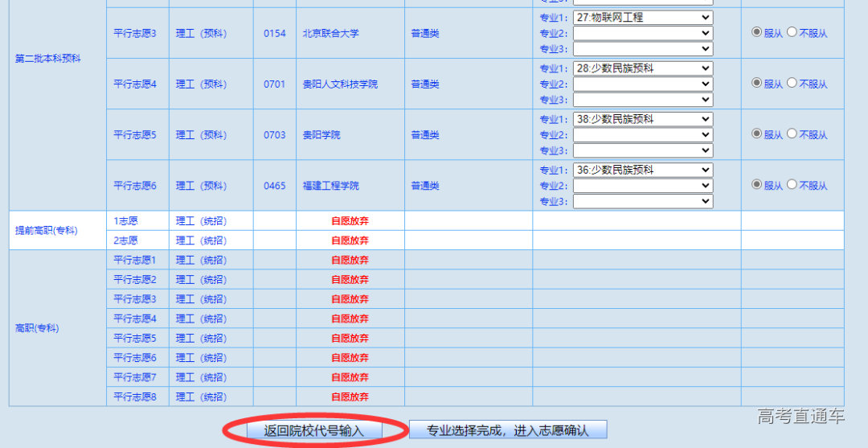Open 专业3 dropdown for 福建工程学院
Screen dimensions: 868x448
(x=642, y=201)
